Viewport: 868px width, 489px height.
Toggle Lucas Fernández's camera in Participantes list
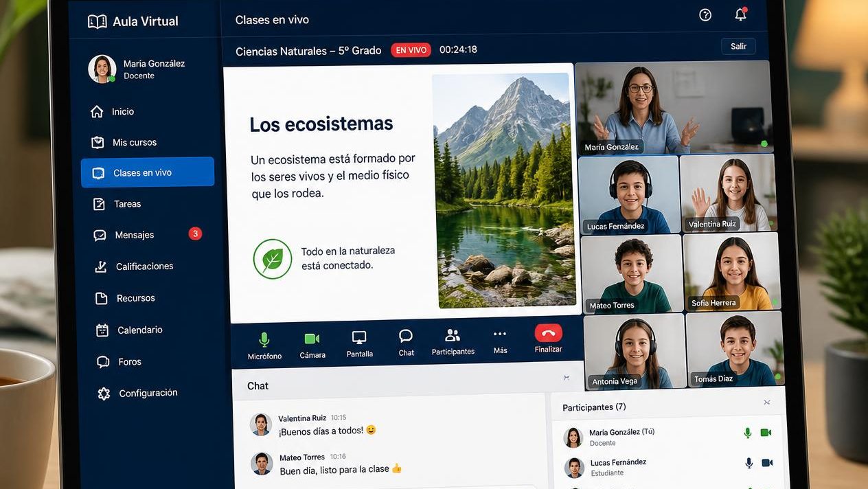pos(767,463)
